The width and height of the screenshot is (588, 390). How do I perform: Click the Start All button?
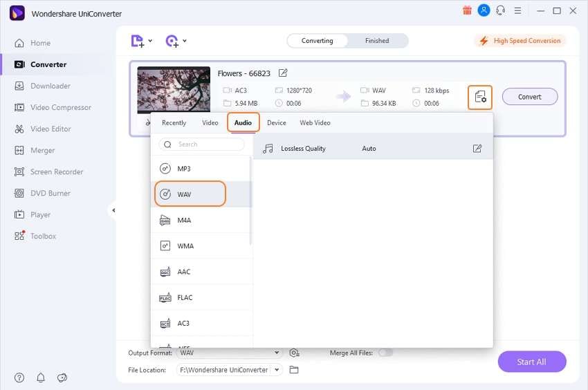[532, 362]
